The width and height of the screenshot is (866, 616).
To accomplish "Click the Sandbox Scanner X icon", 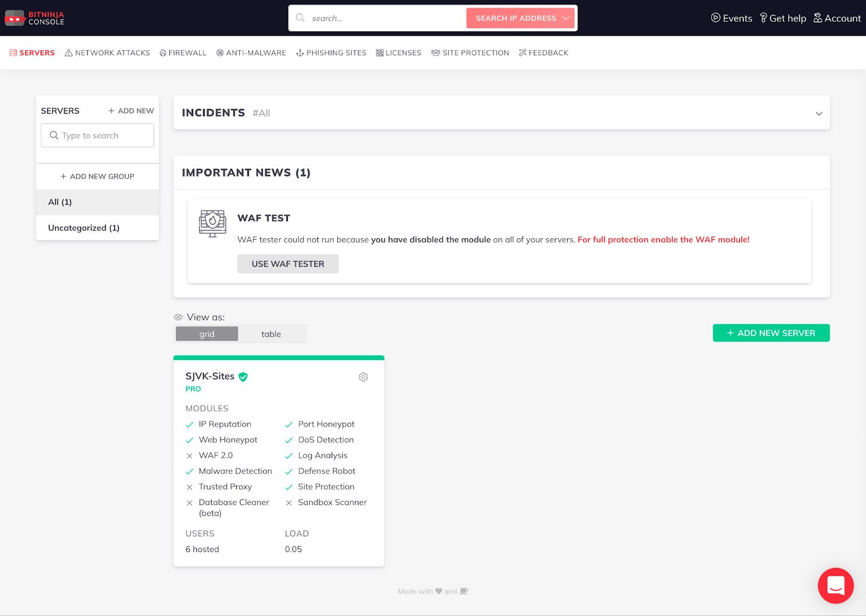I will coord(289,503).
